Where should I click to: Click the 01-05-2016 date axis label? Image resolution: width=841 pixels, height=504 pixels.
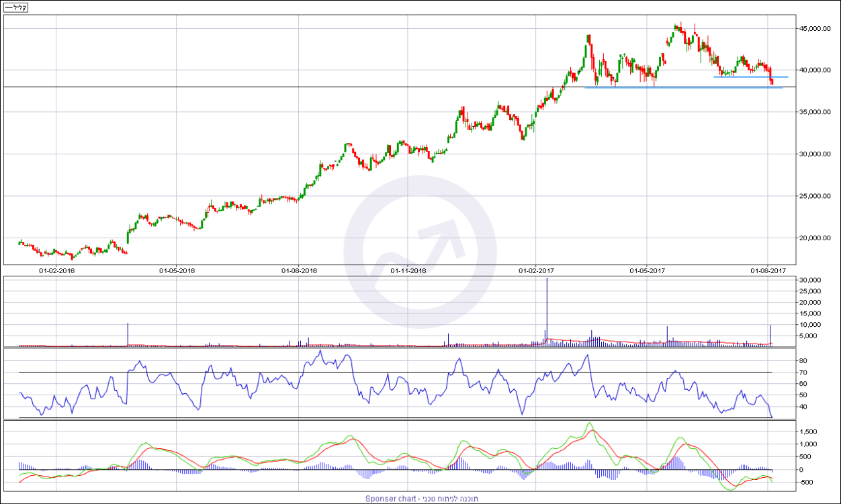tap(177, 270)
